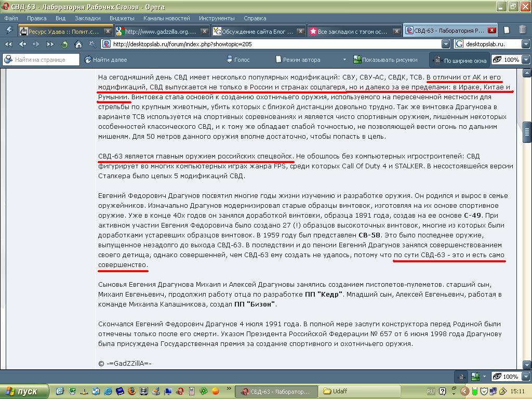Image resolution: width=532 pixels, height=399 pixels.
Task: Toggle По ширине окна fit to width
Action: (x=460, y=60)
